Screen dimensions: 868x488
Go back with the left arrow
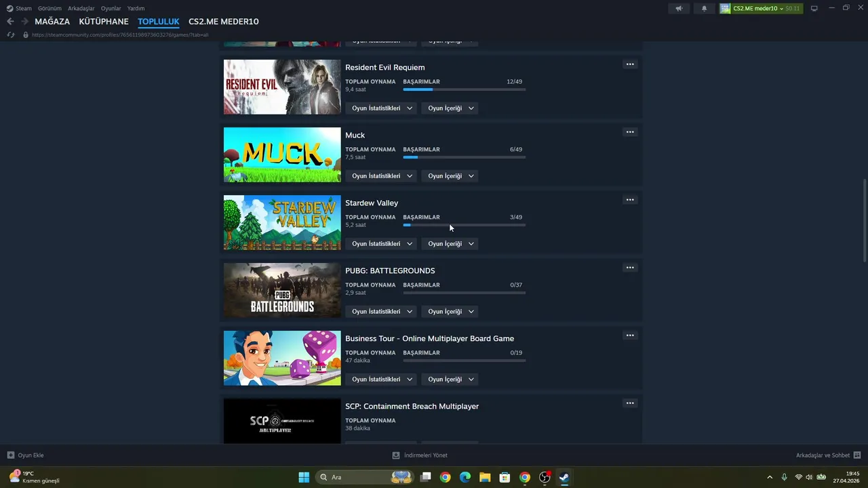click(x=10, y=22)
